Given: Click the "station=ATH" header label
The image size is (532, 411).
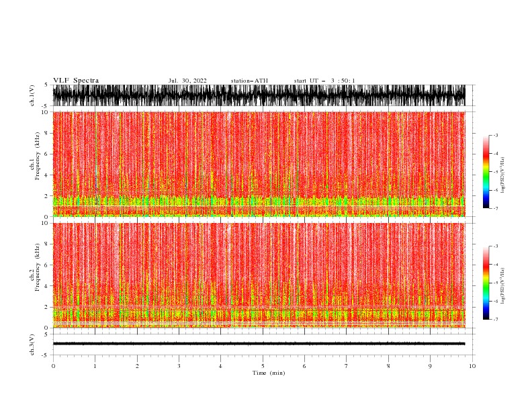Looking at the screenshot, I should point(249,81).
